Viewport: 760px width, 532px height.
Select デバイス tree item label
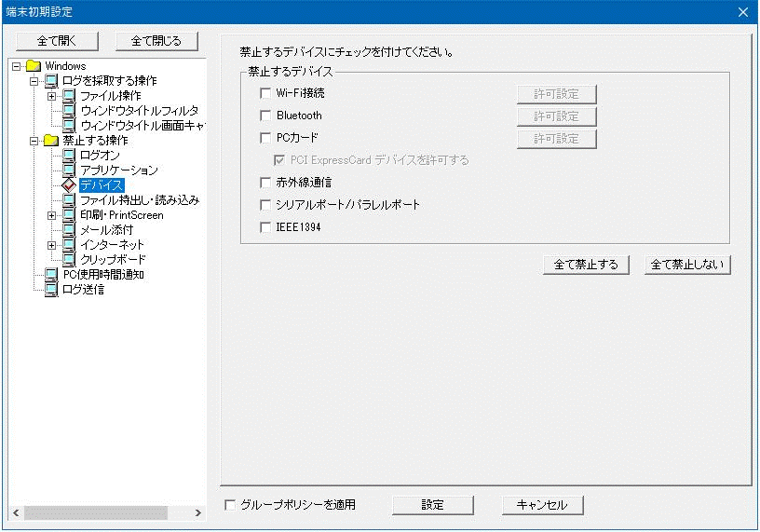[102, 184]
